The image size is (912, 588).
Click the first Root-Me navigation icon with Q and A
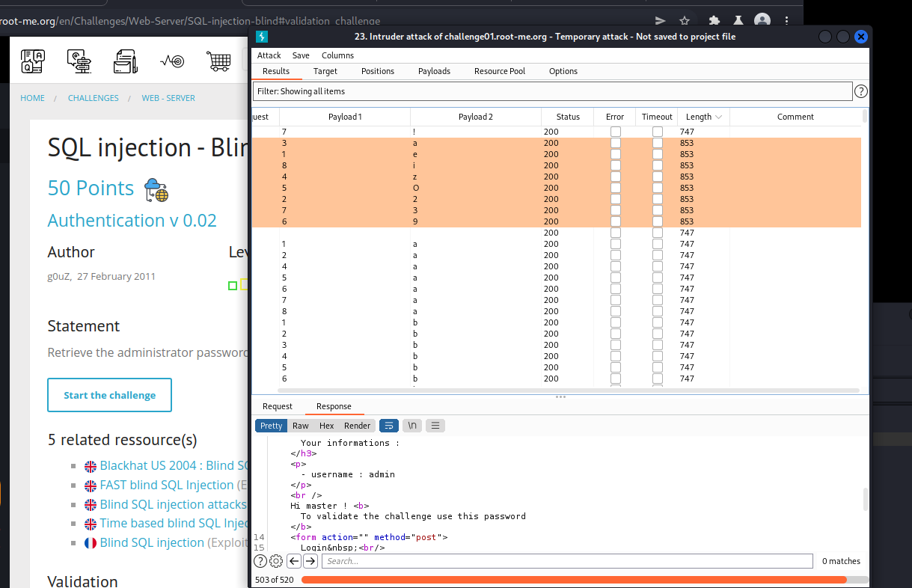(x=33, y=61)
